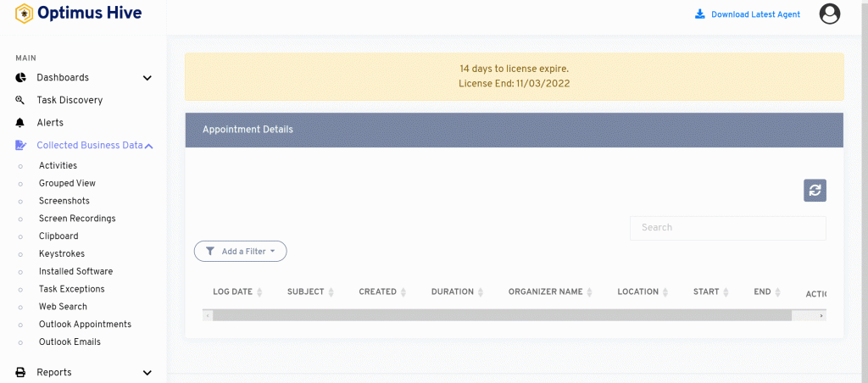Screen dimensions: 868x383
Task: Open Reports menu label
Action: [54, 372]
